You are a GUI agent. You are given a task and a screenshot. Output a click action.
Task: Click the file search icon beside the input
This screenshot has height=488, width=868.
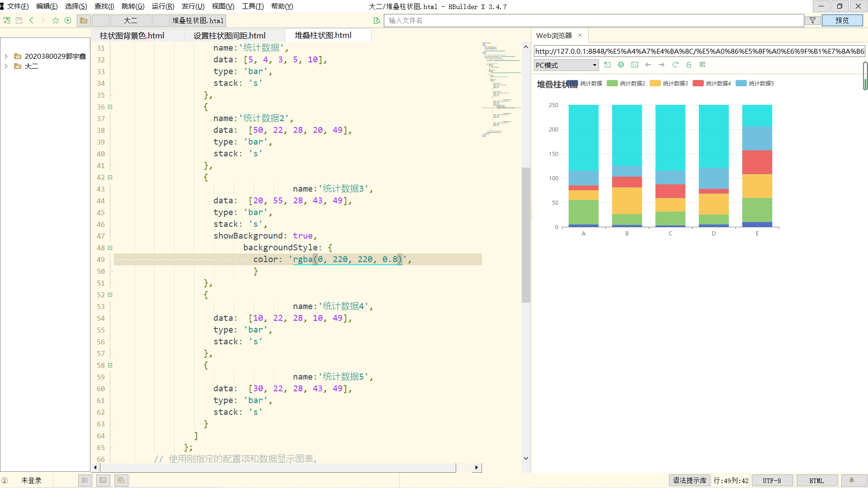(377, 20)
